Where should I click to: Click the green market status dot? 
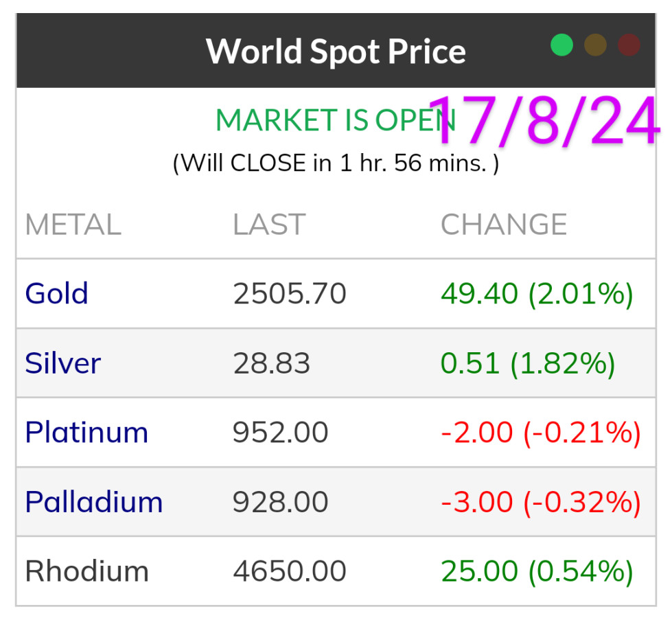[561, 45]
